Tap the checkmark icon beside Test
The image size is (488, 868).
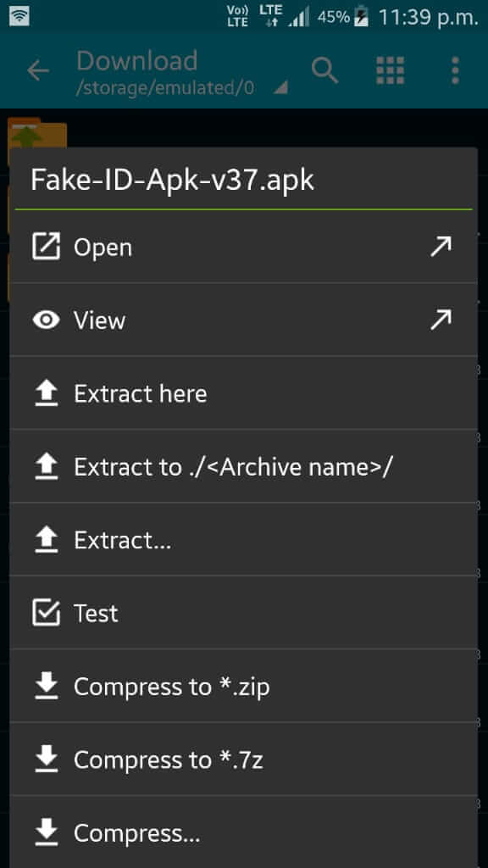pos(47,612)
